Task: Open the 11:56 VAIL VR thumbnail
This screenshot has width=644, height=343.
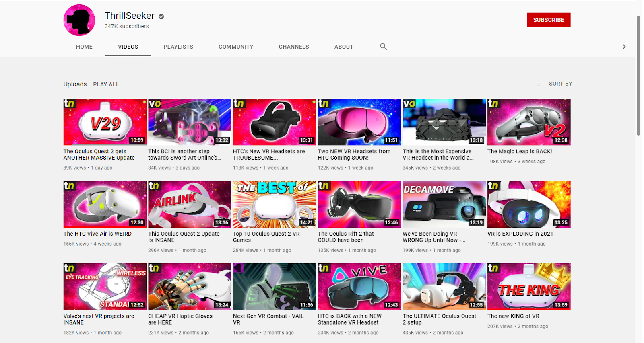Action: [275, 287]
